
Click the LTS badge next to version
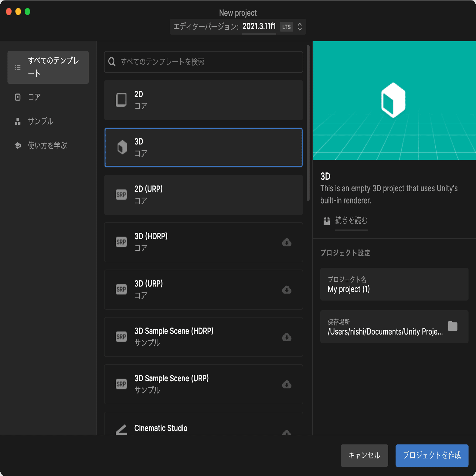[286, 27]
